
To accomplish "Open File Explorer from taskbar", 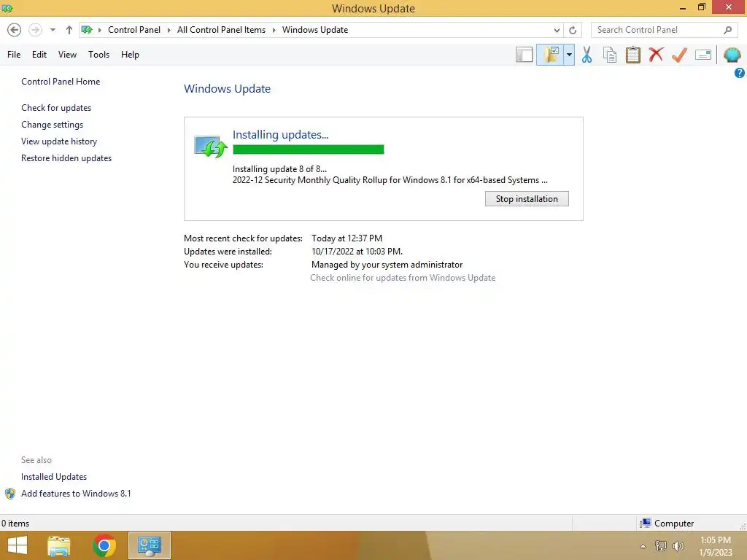I will pyautogui.click(x=58, y=545).
